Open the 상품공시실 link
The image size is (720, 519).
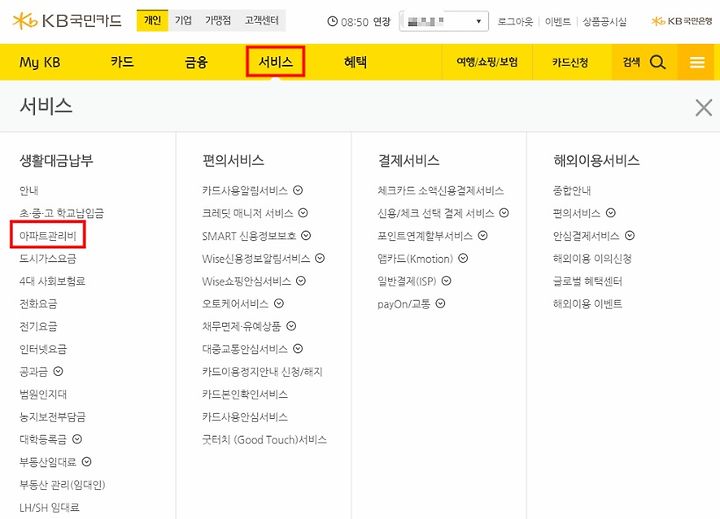coord(604,22)
